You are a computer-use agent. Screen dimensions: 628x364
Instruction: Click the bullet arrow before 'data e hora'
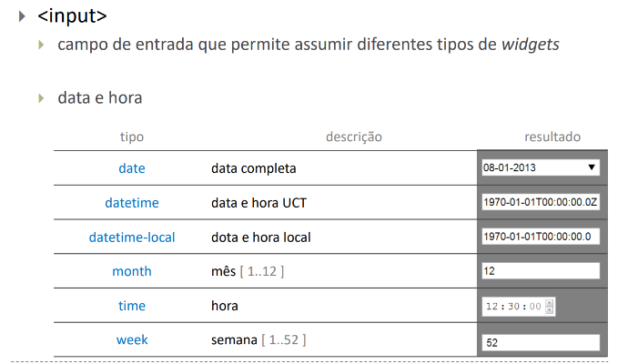point(40,97)
